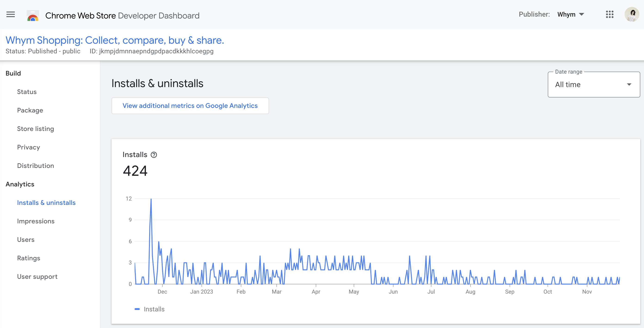This screenshot has height=328, width=644.
Task: Click the Status: Published - public text
Action: pos(43,51)
